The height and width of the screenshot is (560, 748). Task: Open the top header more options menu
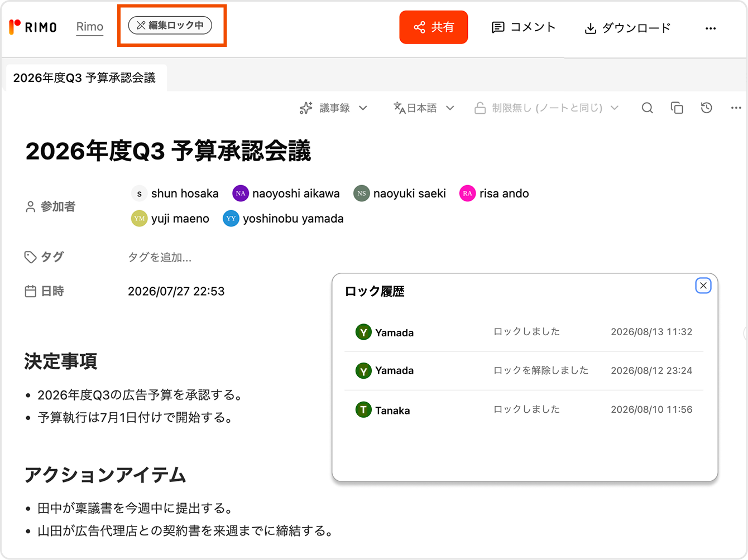[711, 28]
